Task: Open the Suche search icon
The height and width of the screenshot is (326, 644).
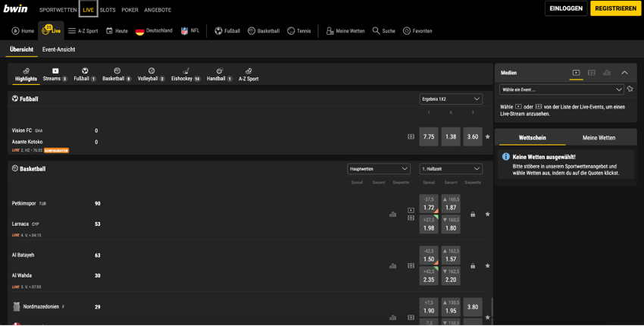Action: [x=376, y=31]
